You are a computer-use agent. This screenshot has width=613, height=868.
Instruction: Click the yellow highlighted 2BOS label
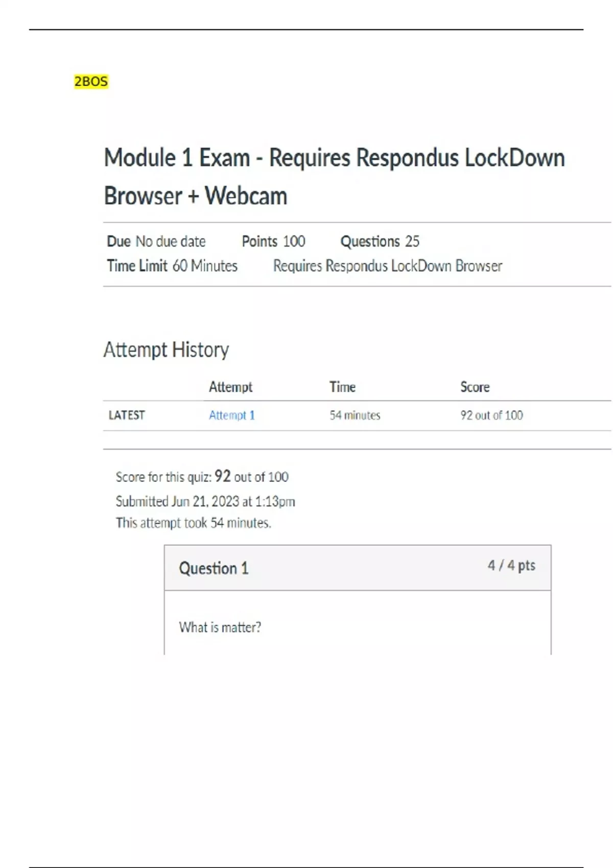91,82
